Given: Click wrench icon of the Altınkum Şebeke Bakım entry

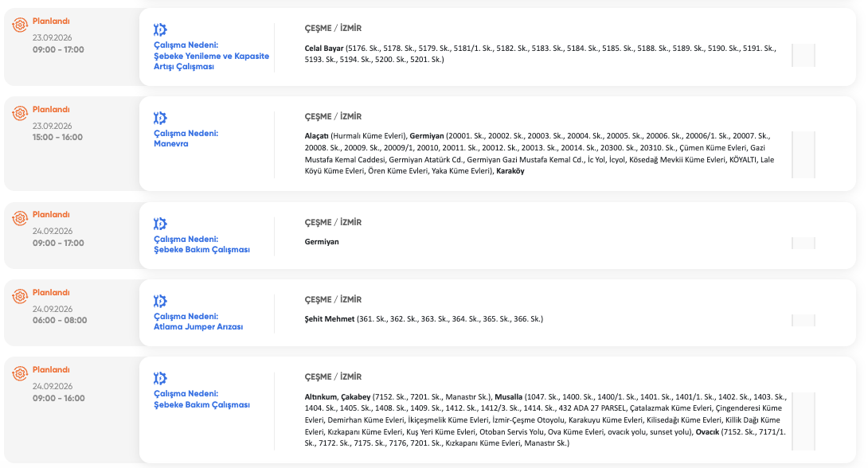Looking at the screenshot, I should coord(160,378).
